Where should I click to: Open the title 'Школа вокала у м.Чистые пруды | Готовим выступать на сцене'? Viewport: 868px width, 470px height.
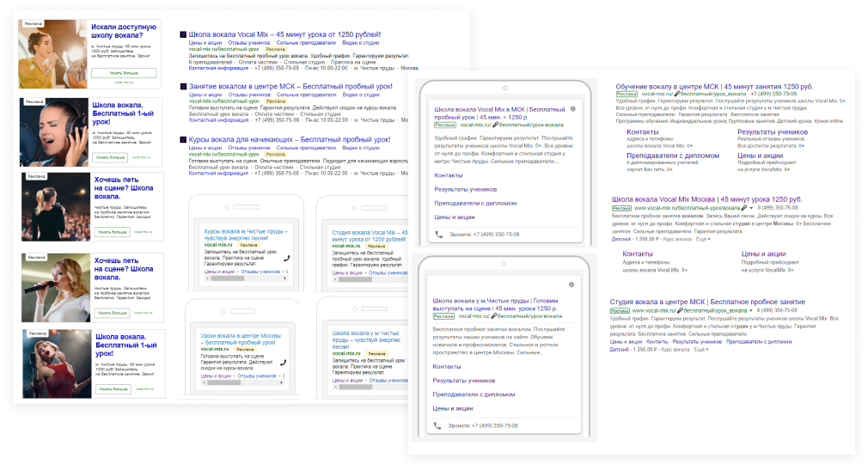tap(495, 304)
